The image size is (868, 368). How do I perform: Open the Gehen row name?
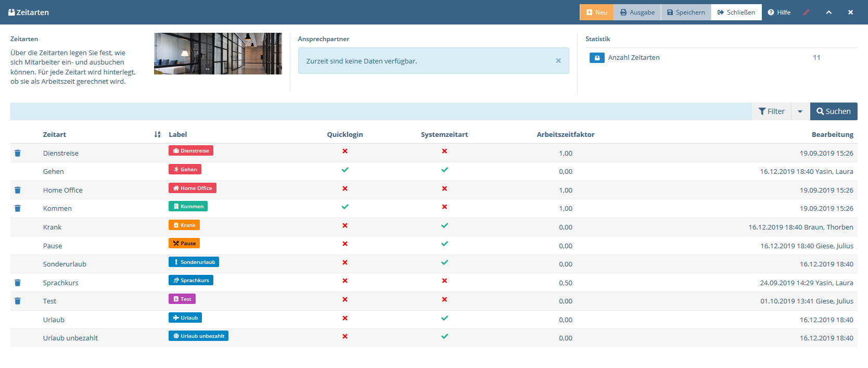(x=54, y=171)
